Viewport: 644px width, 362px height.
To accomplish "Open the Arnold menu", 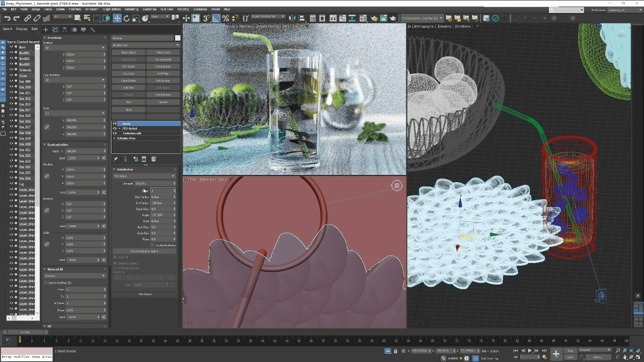I will pyautogui.click(x=215, y=9).
